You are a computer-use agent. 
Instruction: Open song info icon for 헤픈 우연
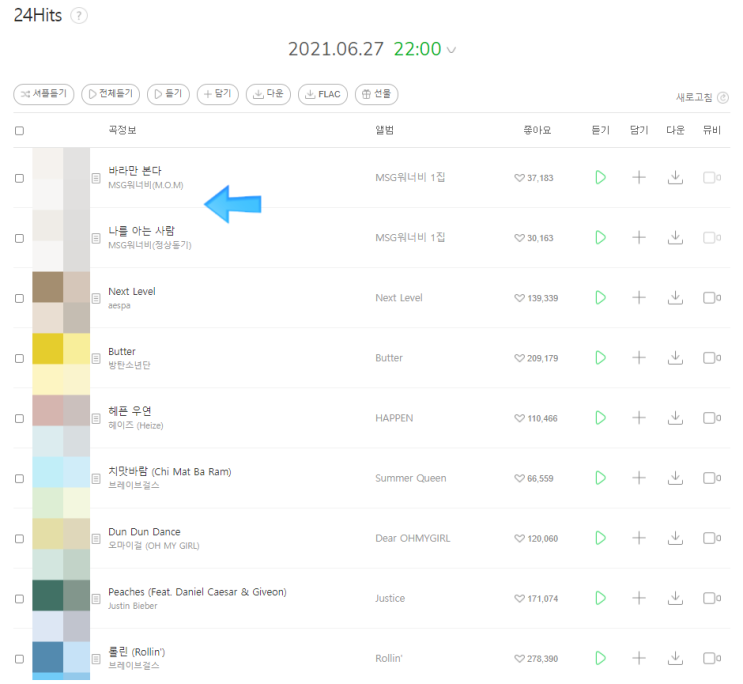point(96,419)
